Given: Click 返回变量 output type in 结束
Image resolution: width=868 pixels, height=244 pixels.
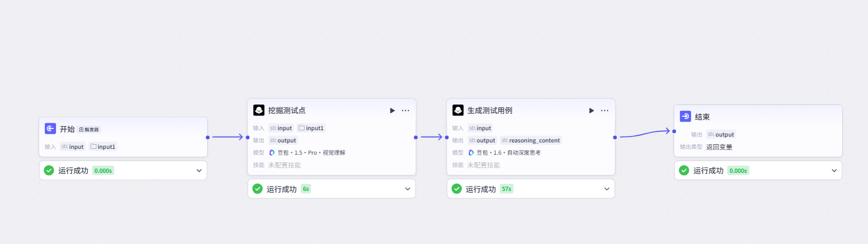Looking at the screenshot, I should [x=719, y=147].
